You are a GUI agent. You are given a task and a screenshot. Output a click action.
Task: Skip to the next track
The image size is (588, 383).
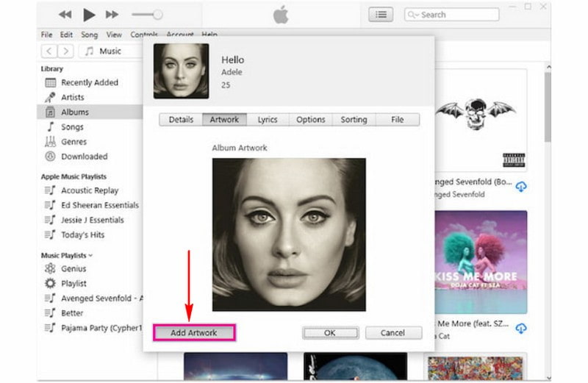[x=112, y=15]
